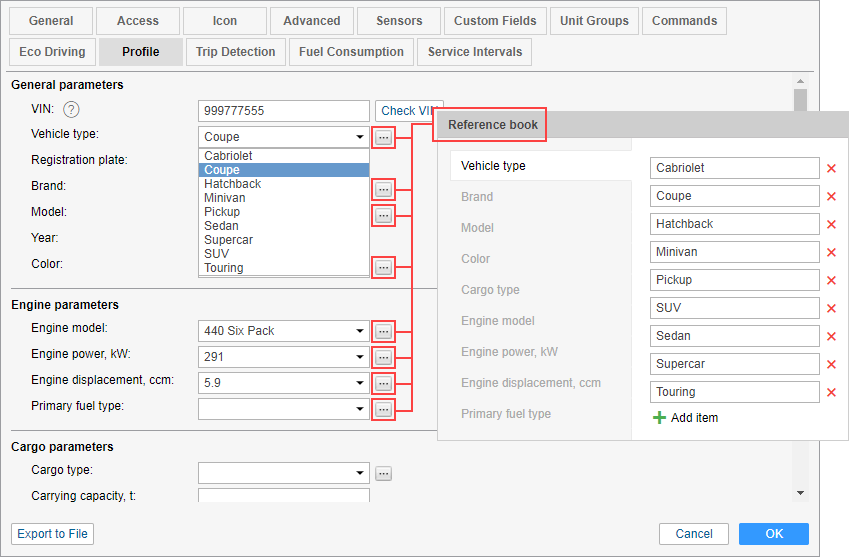
Task: Delete Touring item with red cross
Action: pyautogui.click(x=832, y=392)
